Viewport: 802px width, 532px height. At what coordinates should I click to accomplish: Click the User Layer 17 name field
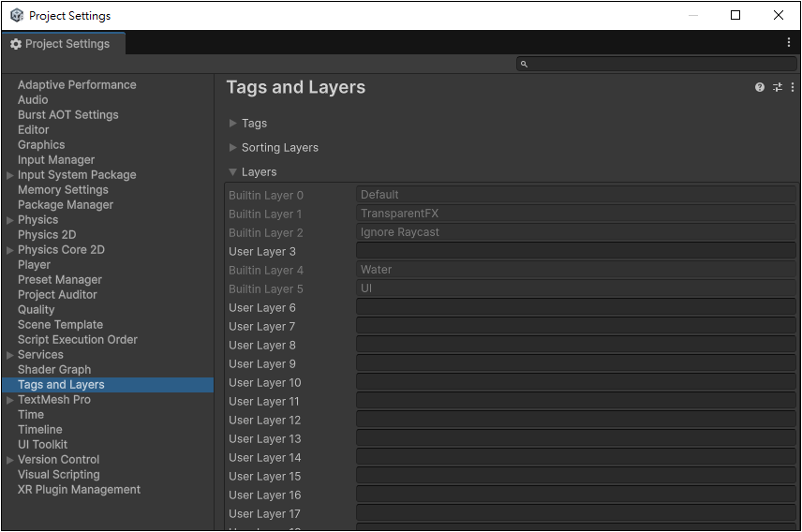[576, 513]
